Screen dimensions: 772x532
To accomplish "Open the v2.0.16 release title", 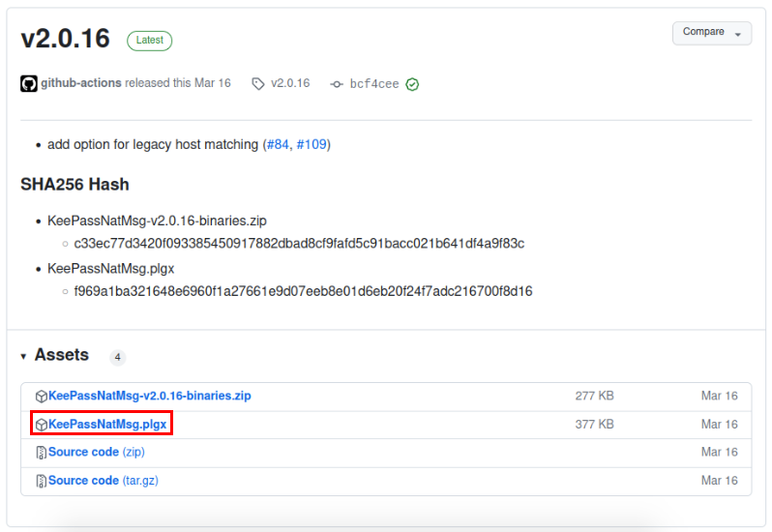I will (x=65, y=39).
